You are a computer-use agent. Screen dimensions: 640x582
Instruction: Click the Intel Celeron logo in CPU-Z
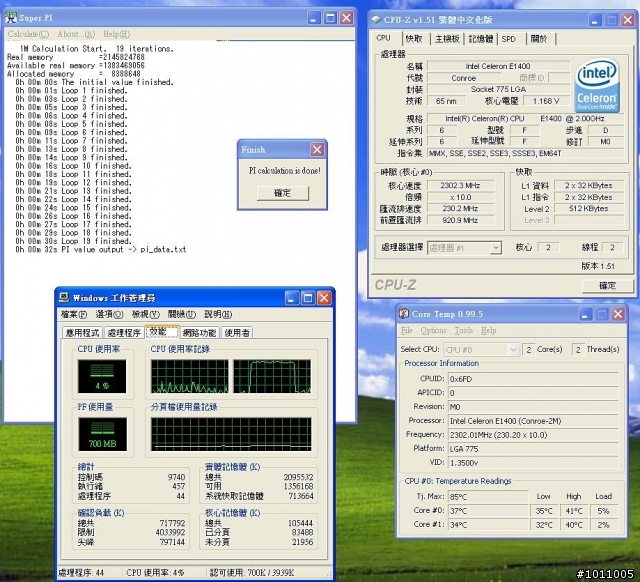point(597,85)
